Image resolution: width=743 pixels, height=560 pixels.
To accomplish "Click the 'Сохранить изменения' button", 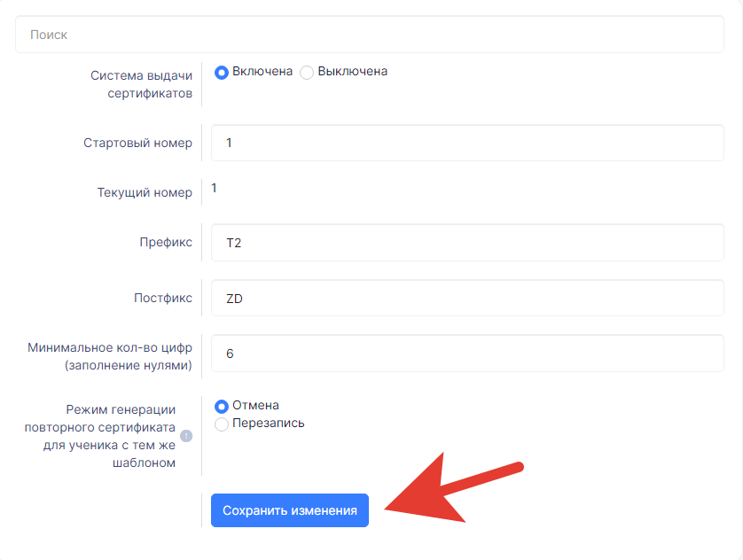I will point(290,510).
